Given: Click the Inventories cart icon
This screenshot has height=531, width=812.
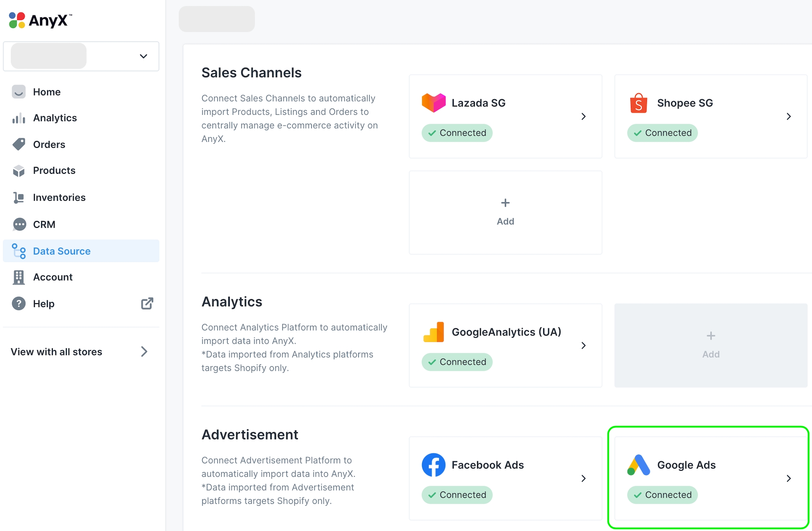Looking at the screenshot, I should [x=19, y=197].
